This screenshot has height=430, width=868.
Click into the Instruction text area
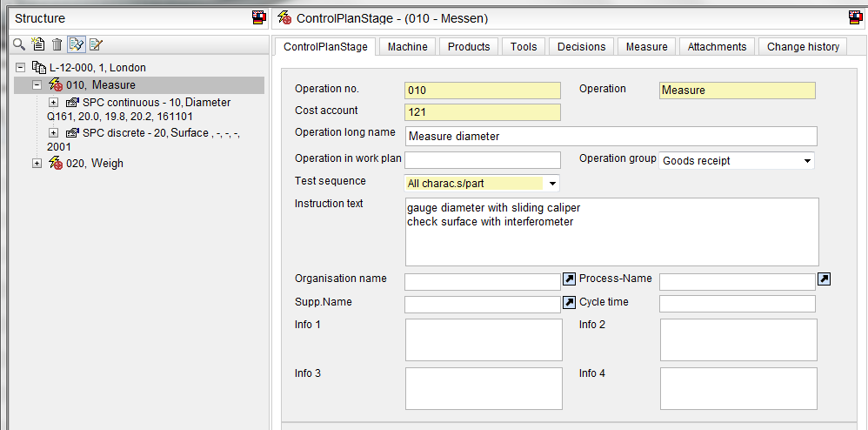(x=611, y=232)
